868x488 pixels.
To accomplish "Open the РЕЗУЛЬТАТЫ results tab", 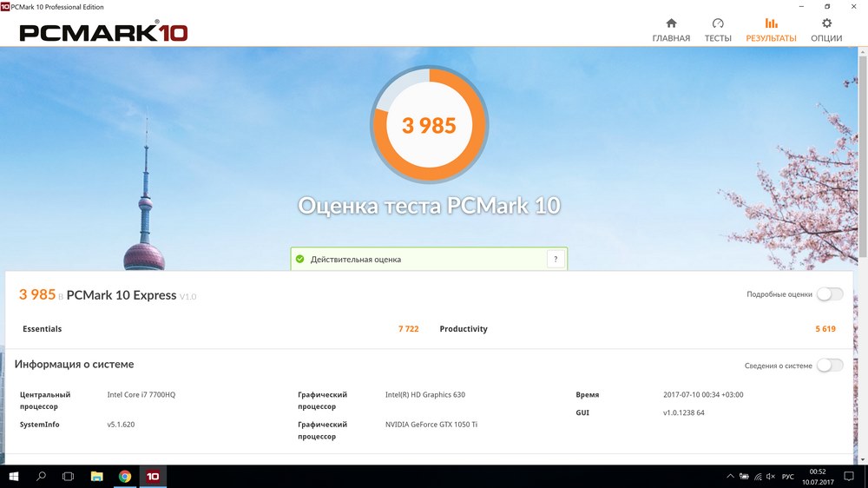I will click(x=771, y=30).
